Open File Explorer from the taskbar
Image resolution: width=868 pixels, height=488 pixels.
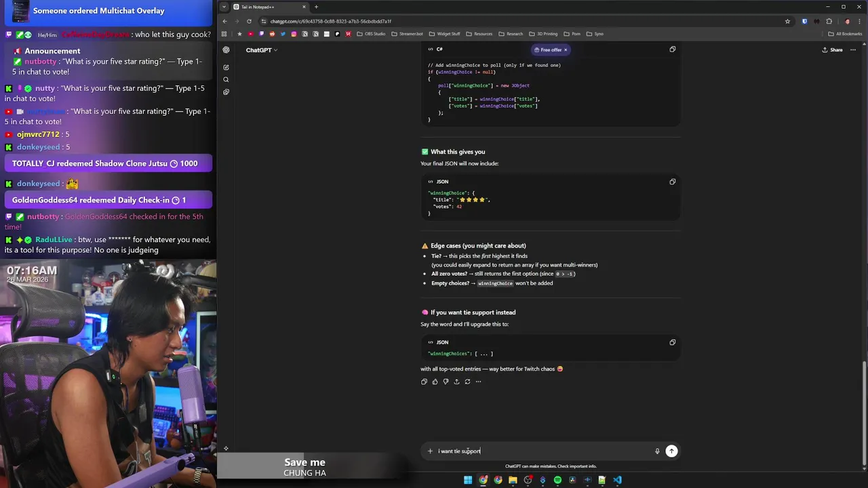[x=513, y=480]
